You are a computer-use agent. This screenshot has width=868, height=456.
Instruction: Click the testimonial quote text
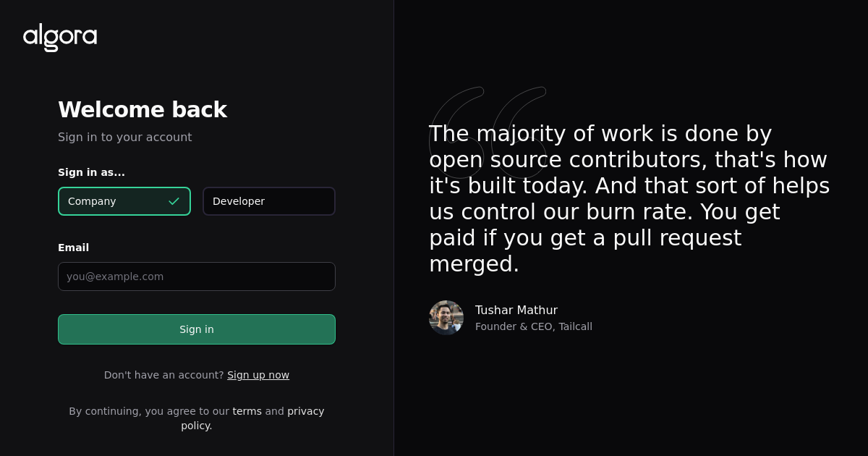coord(629,199)
